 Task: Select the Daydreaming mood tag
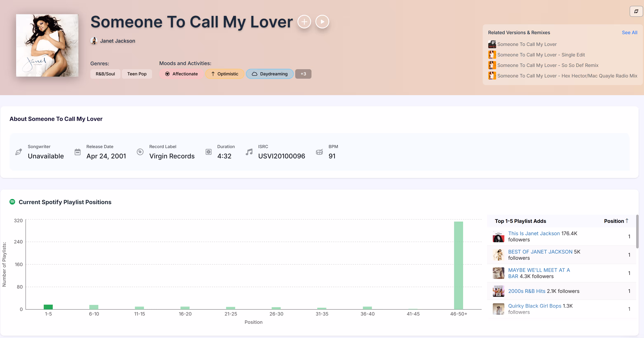click(x=269, y=74)
